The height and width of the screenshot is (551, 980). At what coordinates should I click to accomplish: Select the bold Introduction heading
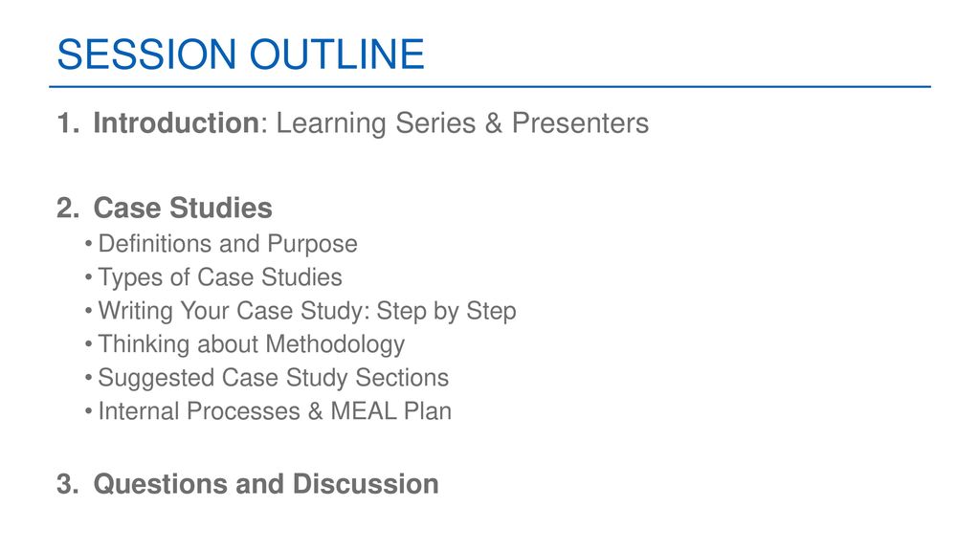176,122
